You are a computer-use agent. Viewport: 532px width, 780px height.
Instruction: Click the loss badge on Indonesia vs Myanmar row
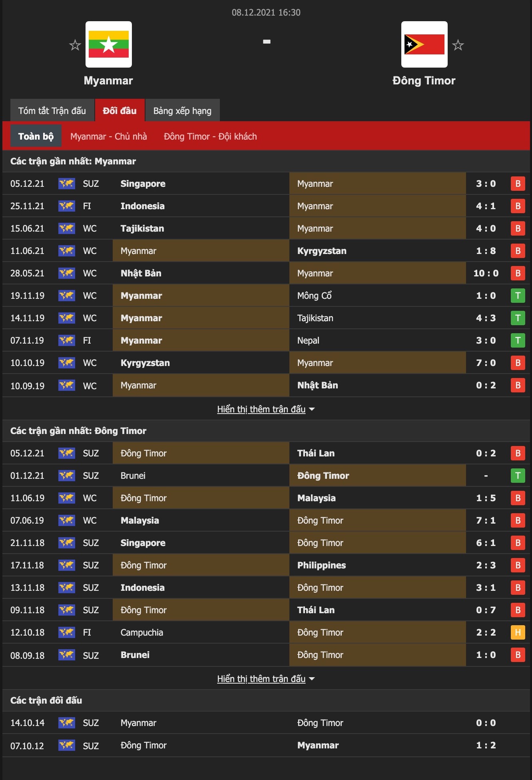click(518, 206)
